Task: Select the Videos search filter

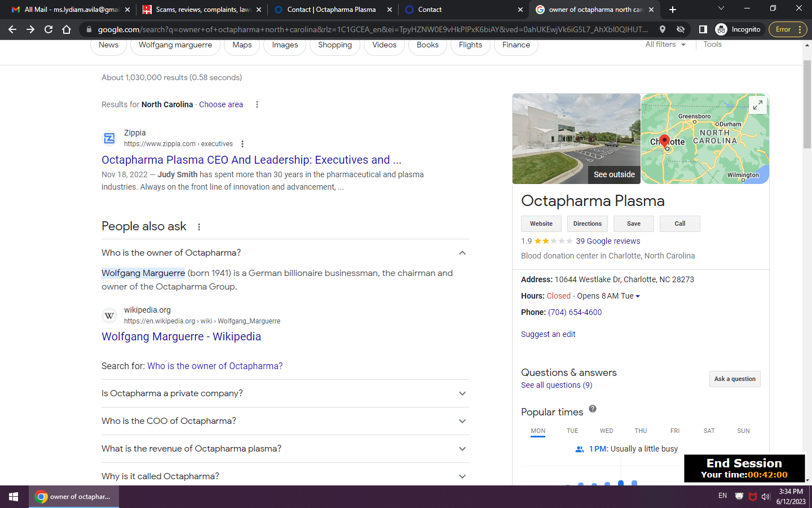Action: pyautogui.click(x=385, y=45)
